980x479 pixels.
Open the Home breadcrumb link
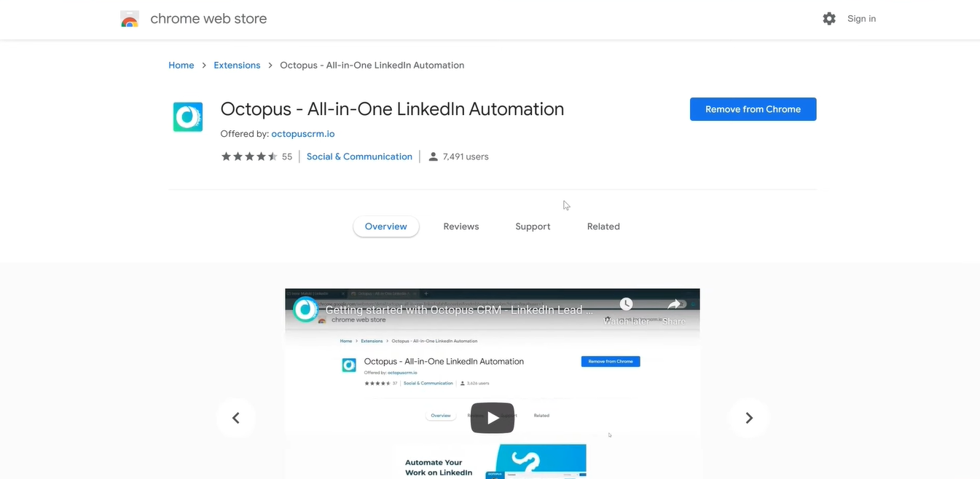click(x=181, y=66)
